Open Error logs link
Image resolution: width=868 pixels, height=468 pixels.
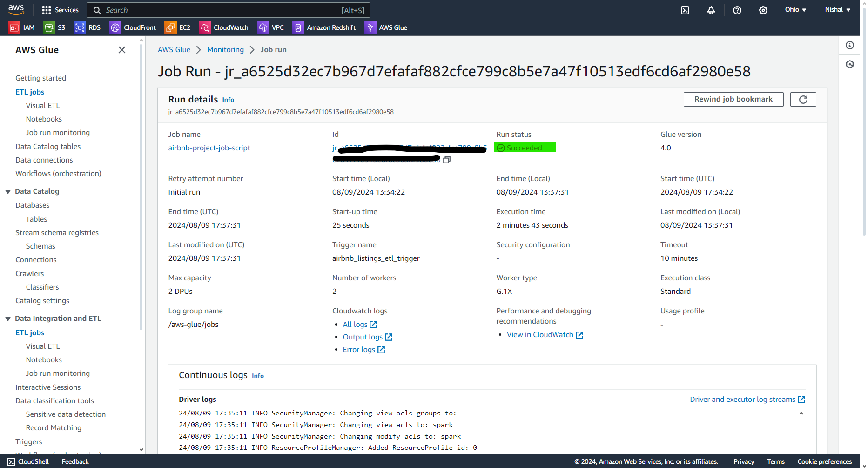click(x=363, y=350)
